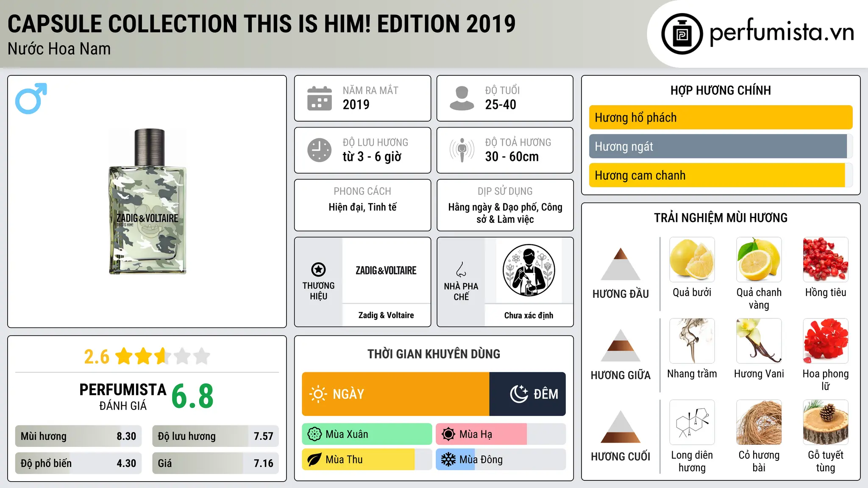Click the Hương giữa pyramid icon
868x488 pixels.
[x=620, y=345]
